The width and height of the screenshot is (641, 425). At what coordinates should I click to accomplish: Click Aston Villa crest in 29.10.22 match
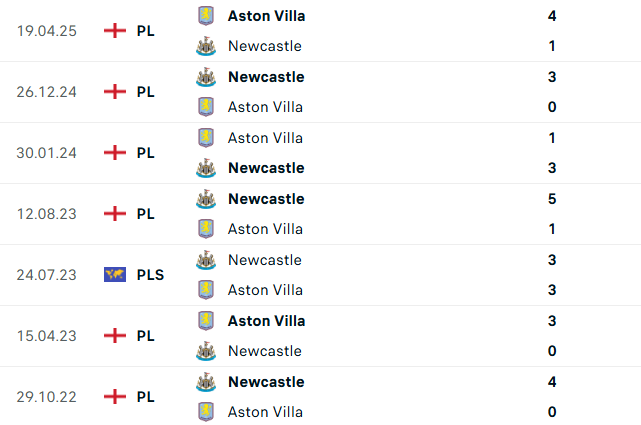coord(206,412)
